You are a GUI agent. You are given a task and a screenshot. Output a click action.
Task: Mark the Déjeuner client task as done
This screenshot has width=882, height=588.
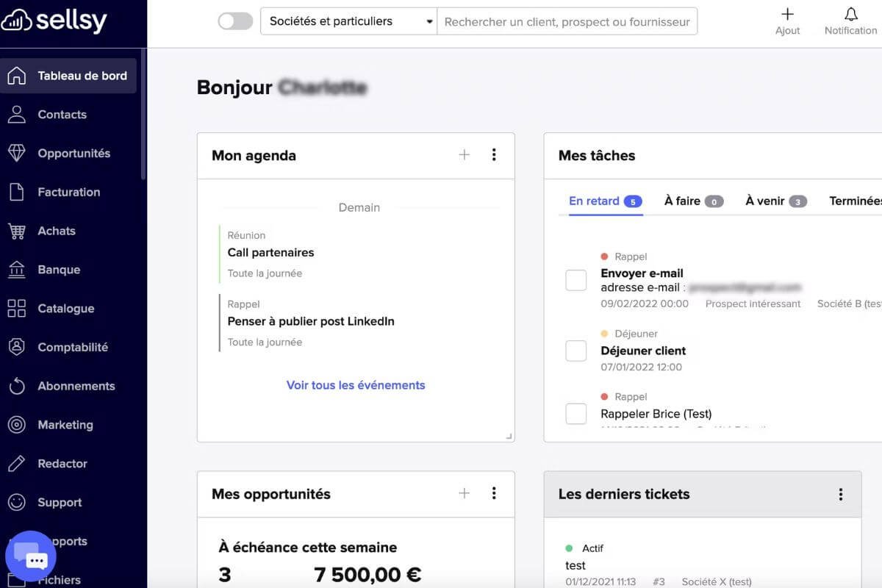[x=576, y=351]
